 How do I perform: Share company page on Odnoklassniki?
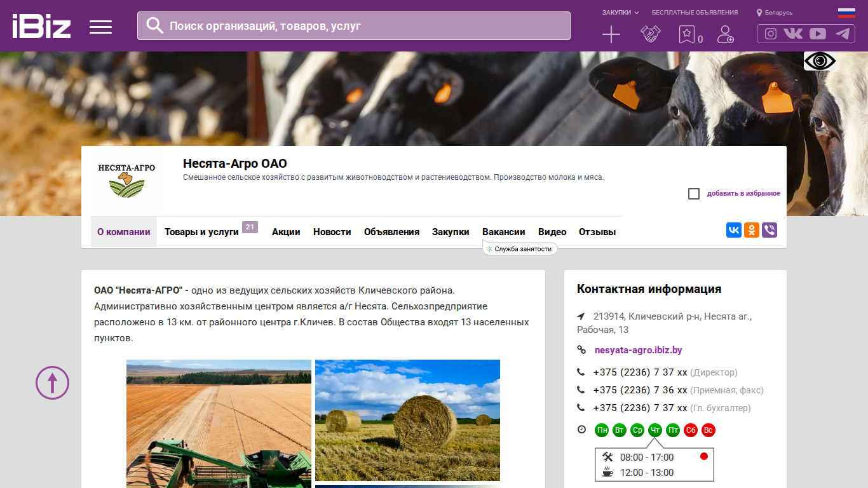point(752,230)
